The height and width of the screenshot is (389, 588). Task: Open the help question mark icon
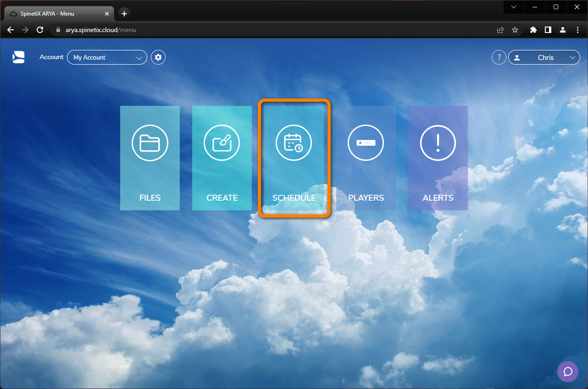(x=499, y=57)
